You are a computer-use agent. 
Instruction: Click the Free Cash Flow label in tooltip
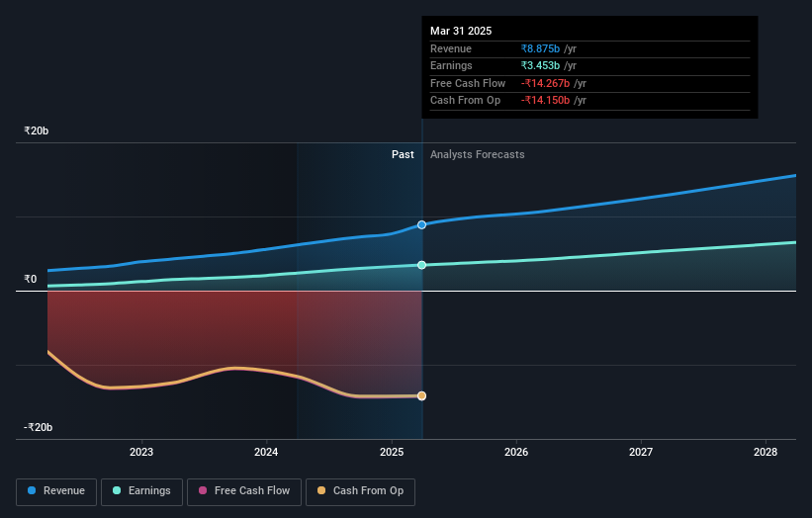coord(468,83)
